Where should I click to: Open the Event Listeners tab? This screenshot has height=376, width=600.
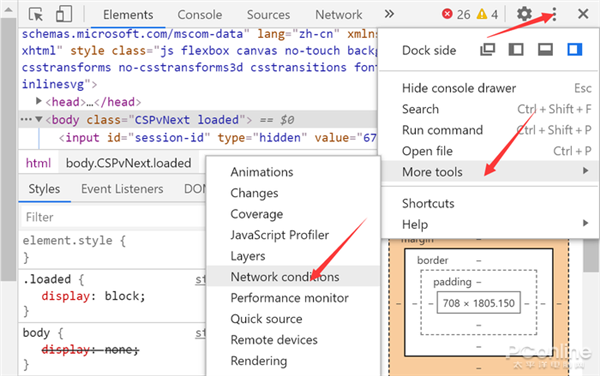pos(122,189)
